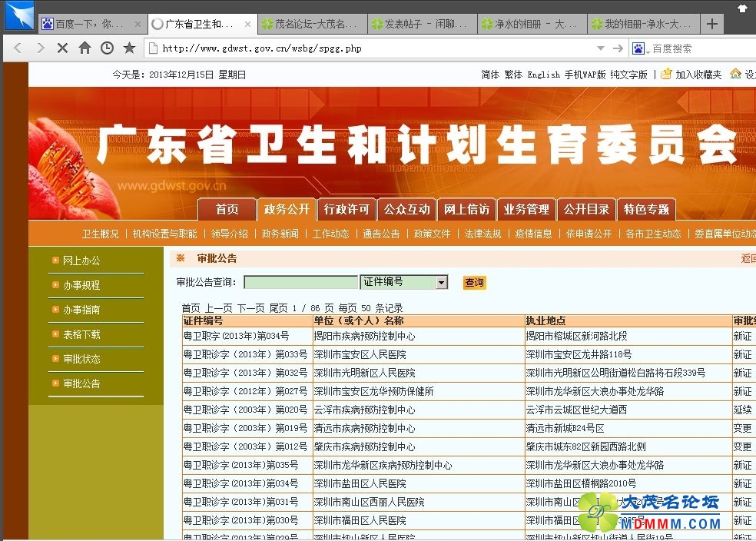Image resolution: width=756 pixels, height=541 pixels.
Task: Open the 公众互动 navigation tab
Action: click(x=407, y=209)
